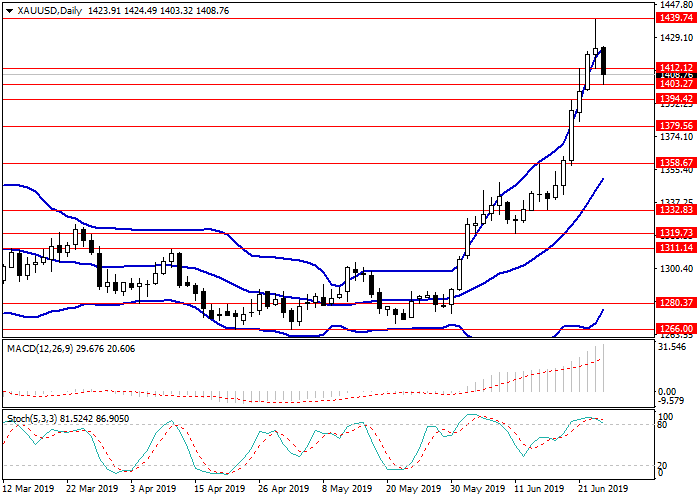Viewport: 700px width, 500px height.
Task: Click the 1358.67 price level label
Action: (676, 162)
